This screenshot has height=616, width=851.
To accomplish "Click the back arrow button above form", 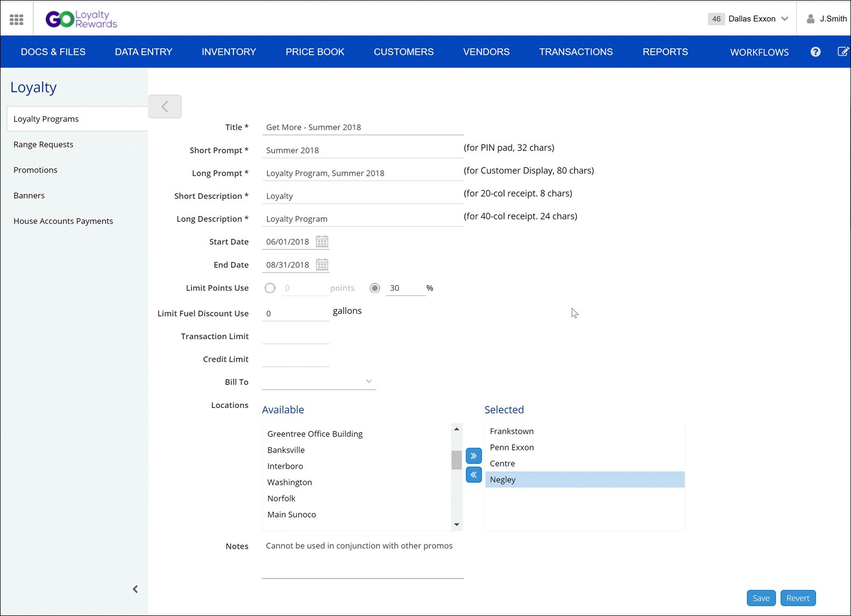I will coord(165,106).
